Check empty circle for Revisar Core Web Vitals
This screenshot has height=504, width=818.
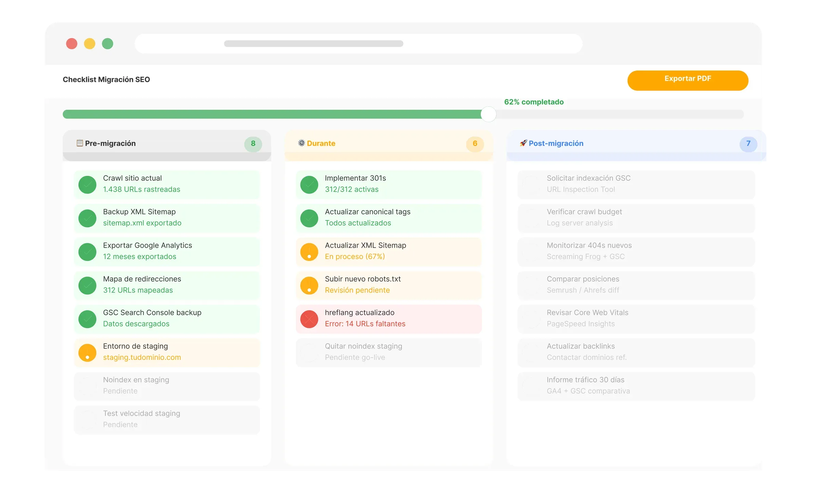click(531, 319)
